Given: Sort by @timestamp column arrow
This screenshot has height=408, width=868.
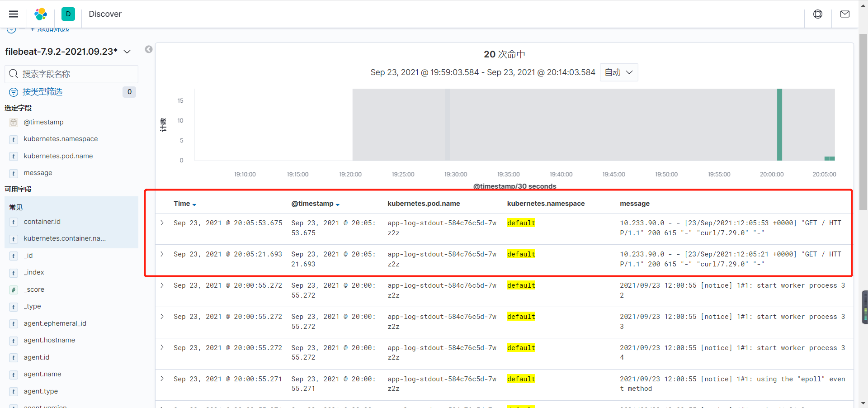Looking at the screenshot, I should (338, 204).
